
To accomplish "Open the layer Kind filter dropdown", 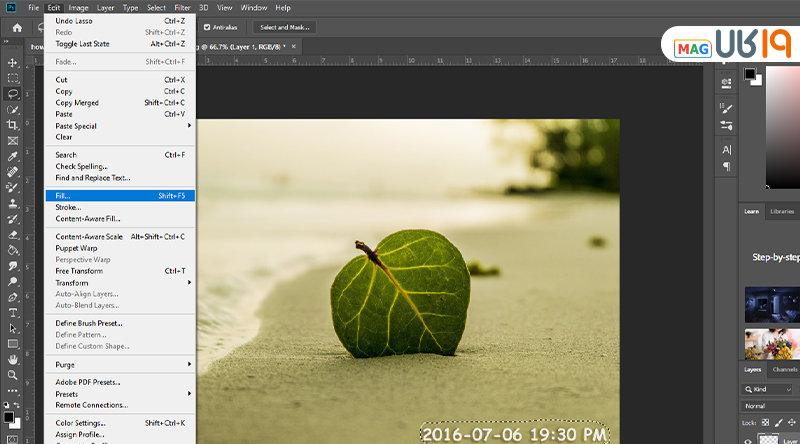I will click(768, 389).
